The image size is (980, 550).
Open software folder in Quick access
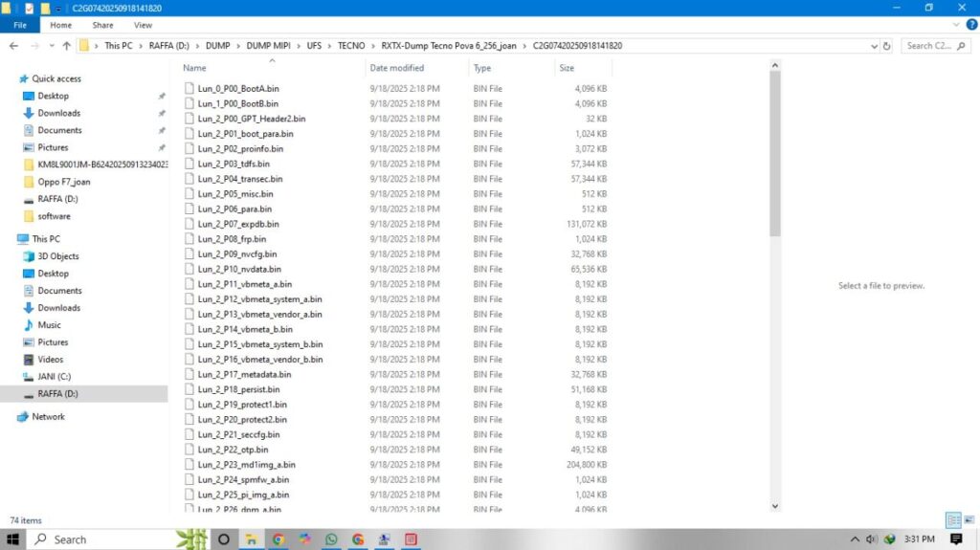point(54,216)
